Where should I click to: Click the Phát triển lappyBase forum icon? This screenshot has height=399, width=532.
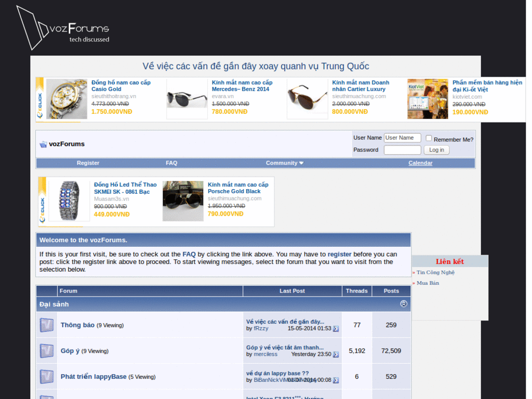[x=46, y=376]
